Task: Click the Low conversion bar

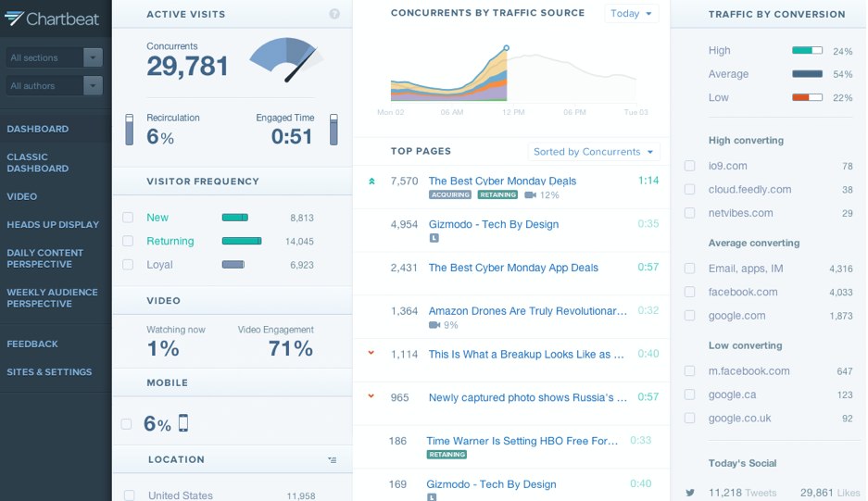Action: click(x=807, y=97)
